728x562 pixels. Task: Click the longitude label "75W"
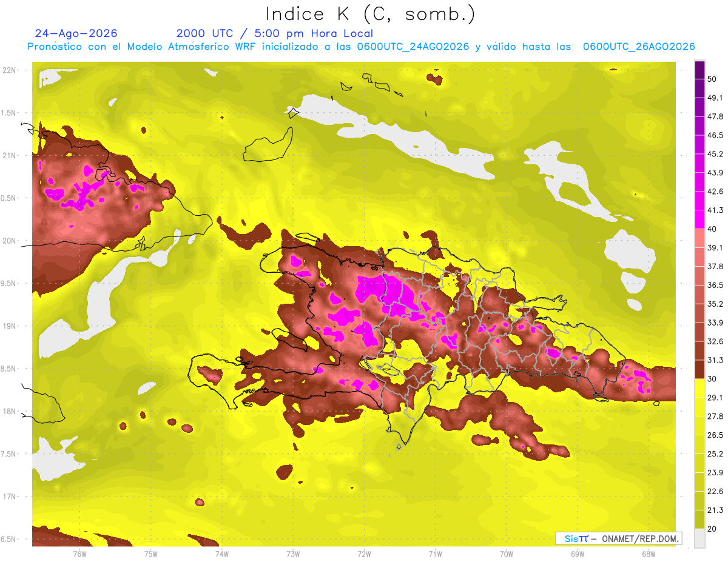pyautogui.click(x=150, y=554)
